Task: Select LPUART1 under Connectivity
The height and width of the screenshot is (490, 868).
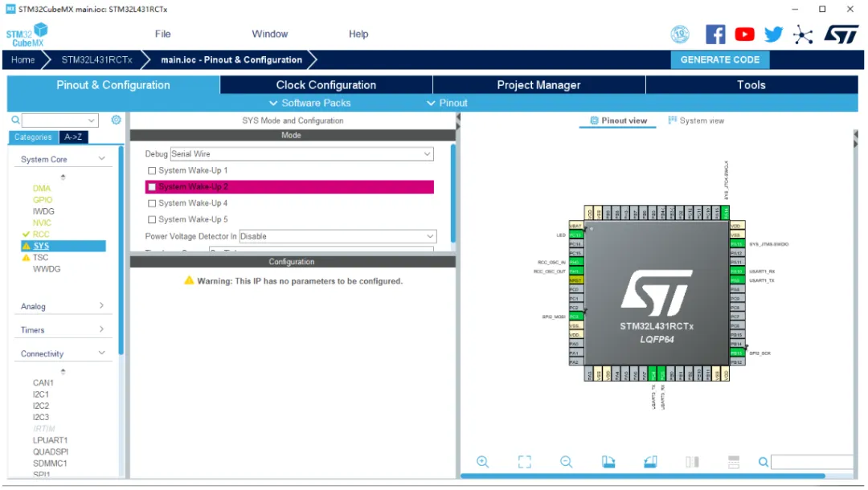Action: pos(50,440)
